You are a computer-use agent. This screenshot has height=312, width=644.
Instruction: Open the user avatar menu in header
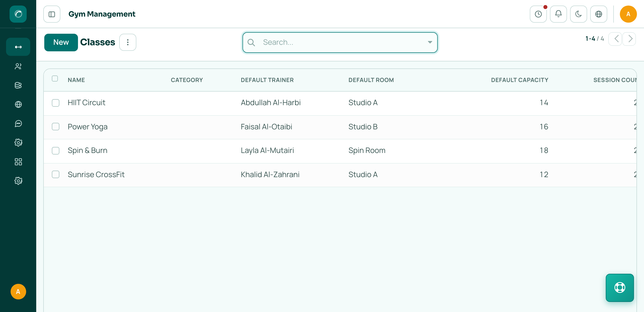628,14
